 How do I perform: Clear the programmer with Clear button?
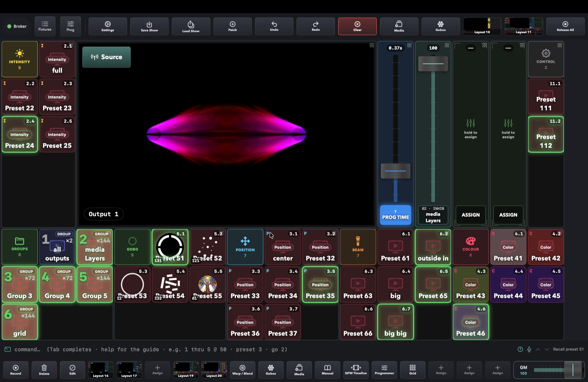click(x=357, y=26)
